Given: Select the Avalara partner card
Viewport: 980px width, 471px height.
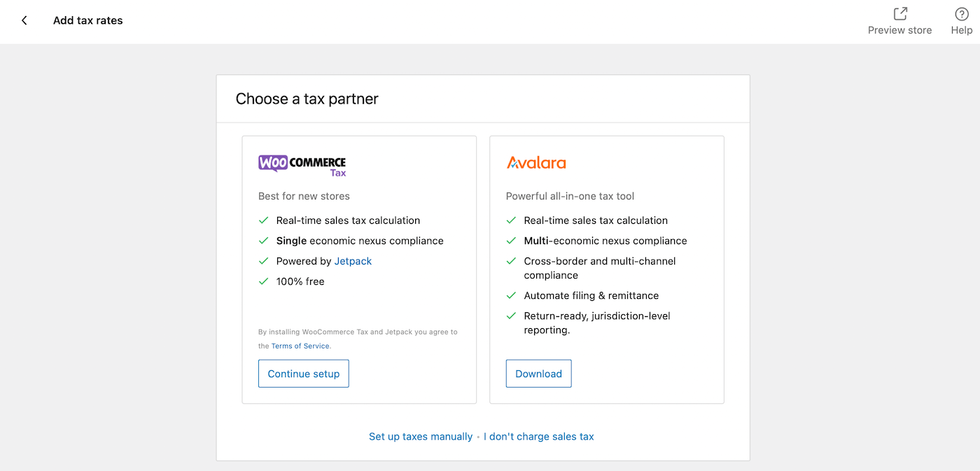Looking at the screenshot, I should (607, 269).
